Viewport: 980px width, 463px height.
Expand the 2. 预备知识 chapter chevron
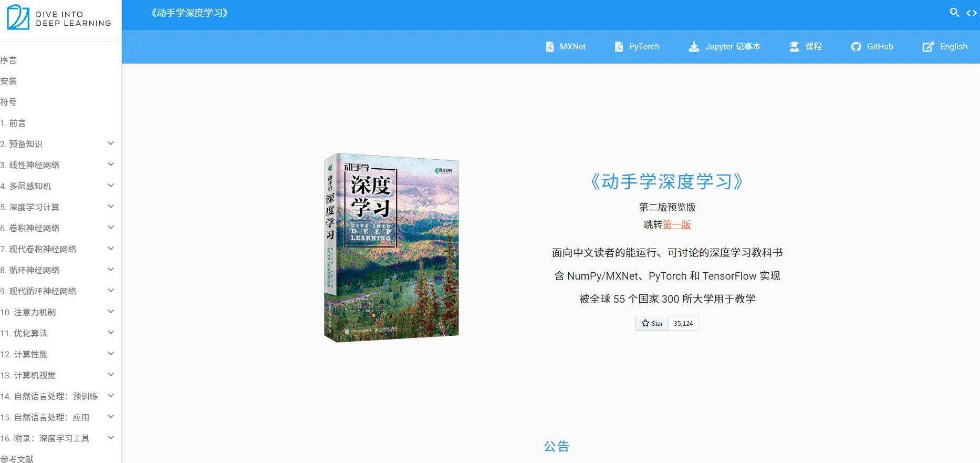(111, 143)
